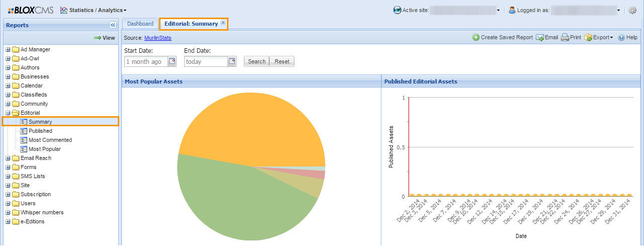
Task: Click the settings gear icon
Action: point(633,10)
